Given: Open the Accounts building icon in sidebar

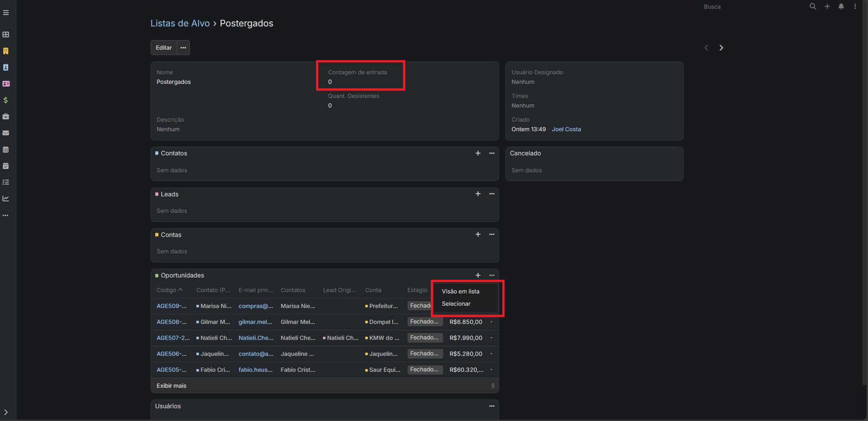Looking at the screenshot, I should pyautogui.click(x=6, y=51).
